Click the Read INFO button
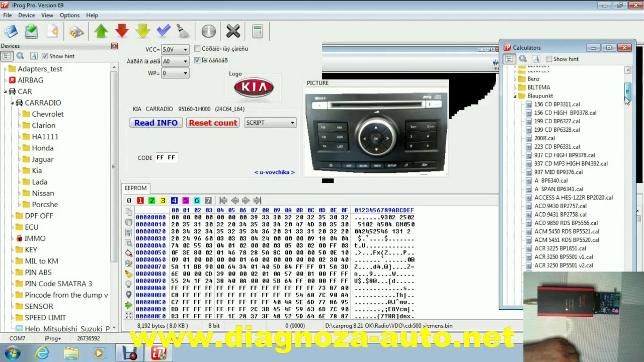The width and height of the screenshot is (644, 362). click(x=156, y=123)
